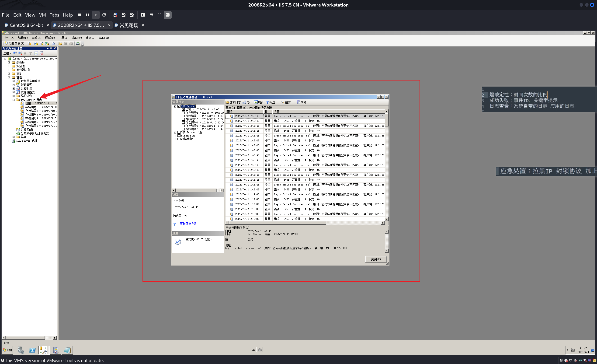This screenshot has width=597, height=364.
Task: Enable the Windows NT log checkbox
Action: click(179, 136)
